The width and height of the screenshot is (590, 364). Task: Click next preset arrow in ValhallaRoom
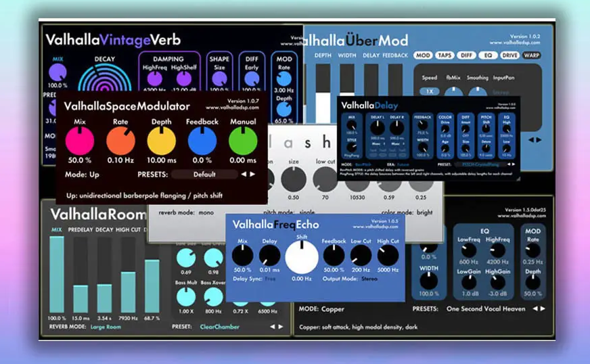pos(281,327)
